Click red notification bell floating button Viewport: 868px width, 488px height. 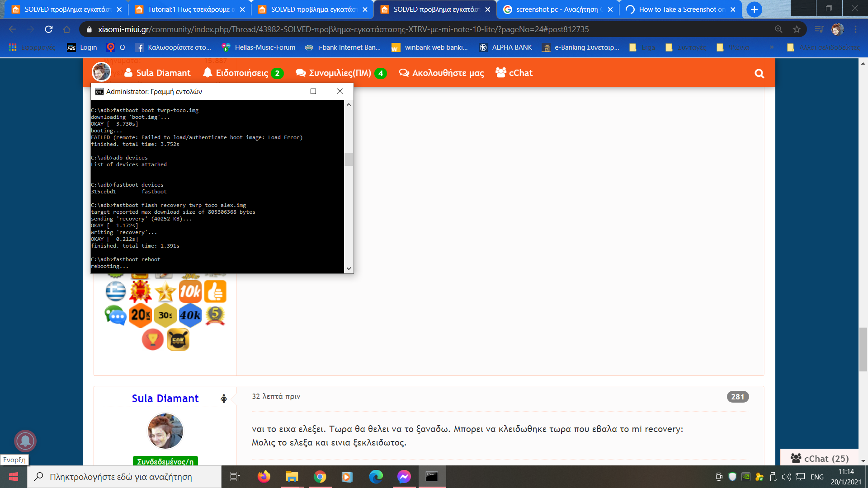25,441
